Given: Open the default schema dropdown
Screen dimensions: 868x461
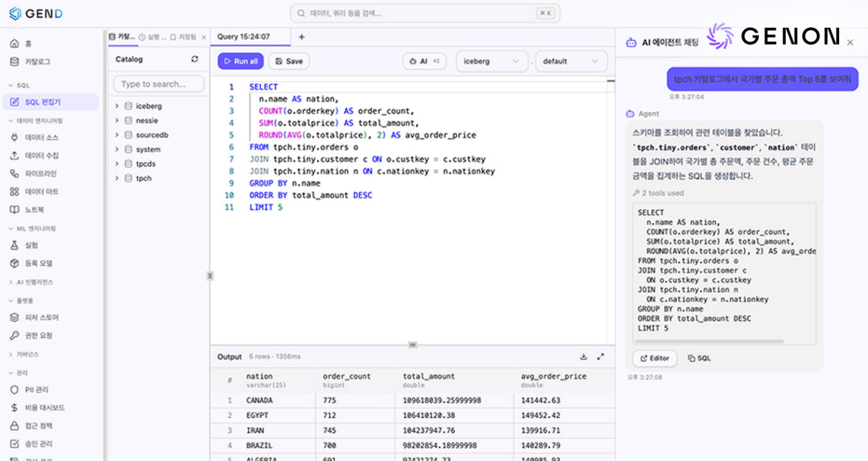Looking at the screenshot, I should [x=571, y=61].
